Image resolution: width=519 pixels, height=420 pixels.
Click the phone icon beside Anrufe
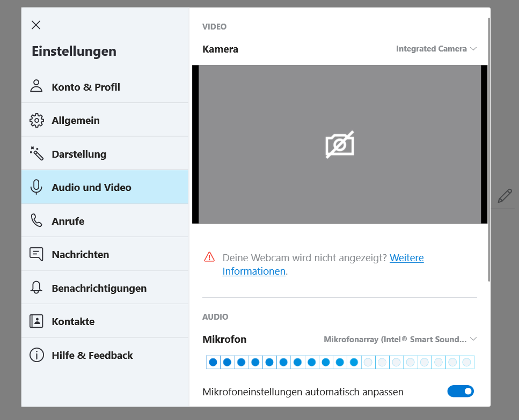click(36, 220)
